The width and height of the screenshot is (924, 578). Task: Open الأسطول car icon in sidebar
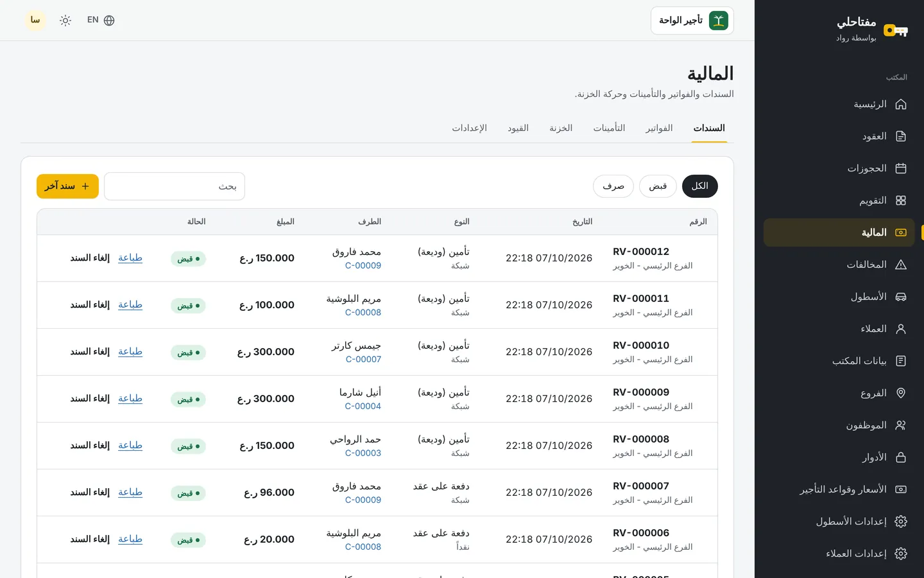click(x=901, y=297)
